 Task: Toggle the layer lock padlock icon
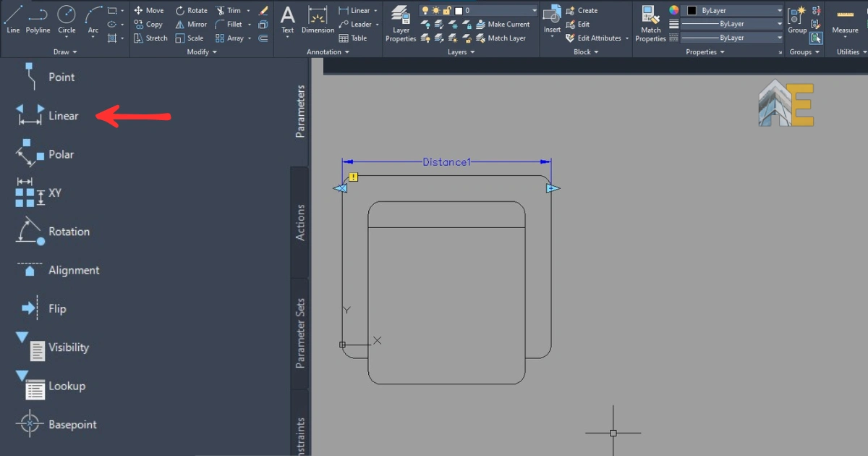[x=447, y=11]
